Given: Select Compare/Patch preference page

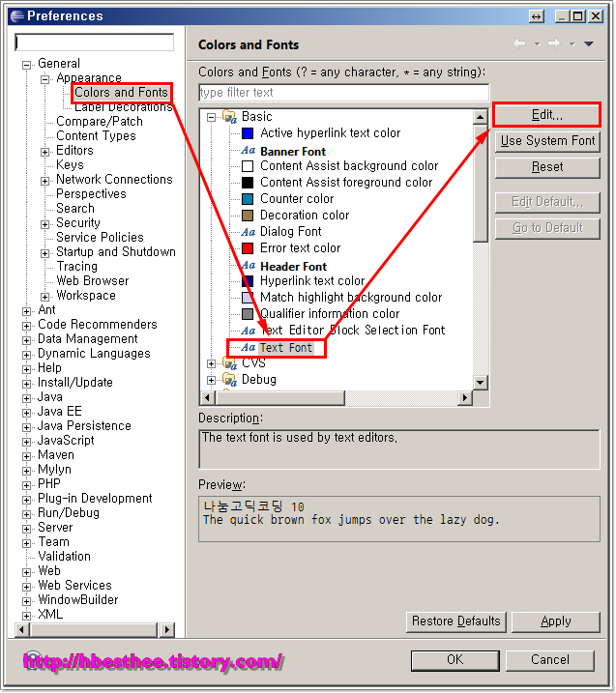Looking at the screenshot, I should (x=100, y=122).
